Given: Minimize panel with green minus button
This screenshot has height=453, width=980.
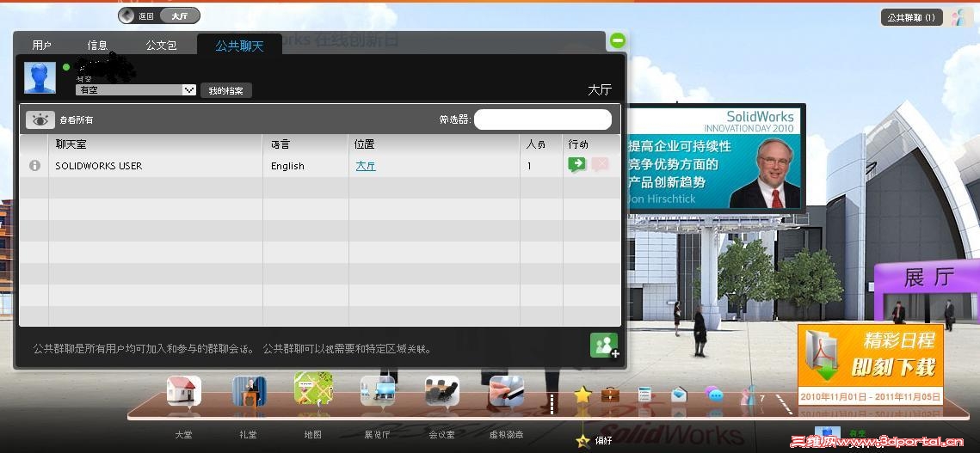Looking at the screenshot, I should pos(618,41).
